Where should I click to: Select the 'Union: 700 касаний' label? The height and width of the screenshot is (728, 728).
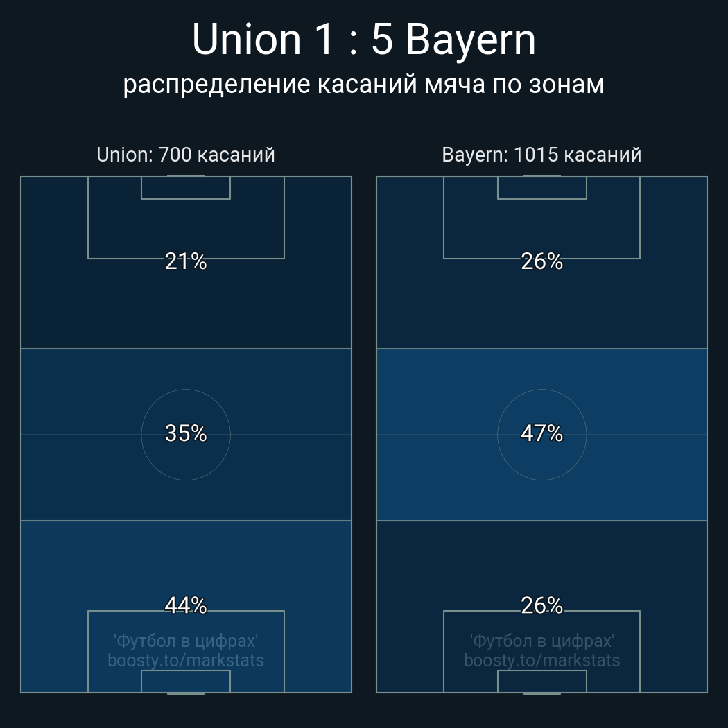point(186,155)
